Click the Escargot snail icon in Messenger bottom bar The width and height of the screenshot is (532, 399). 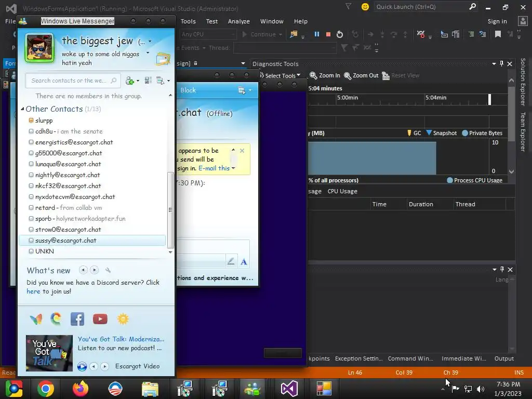56,319
